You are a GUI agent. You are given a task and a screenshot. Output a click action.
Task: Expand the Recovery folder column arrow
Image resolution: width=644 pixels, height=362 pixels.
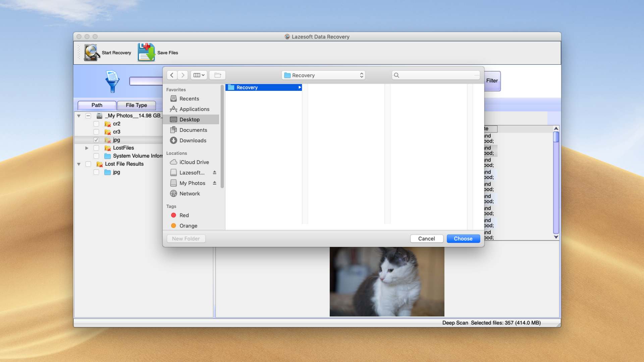coord(300,87)
